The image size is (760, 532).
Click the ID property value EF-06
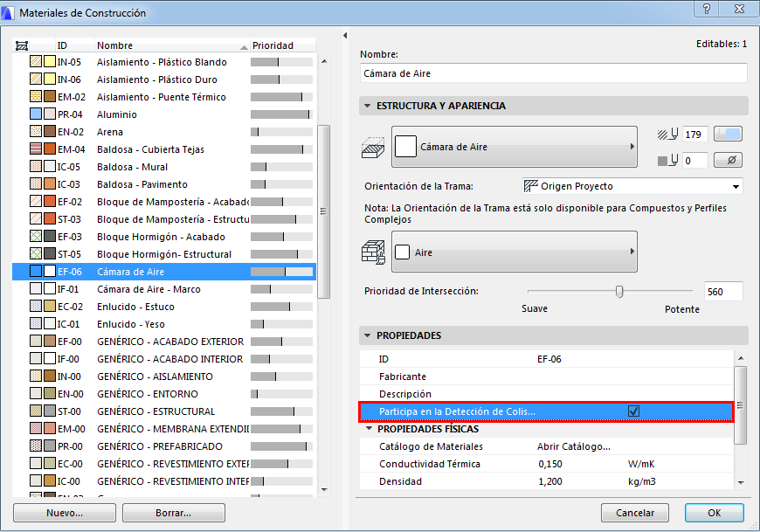click(x=549, y=359)
